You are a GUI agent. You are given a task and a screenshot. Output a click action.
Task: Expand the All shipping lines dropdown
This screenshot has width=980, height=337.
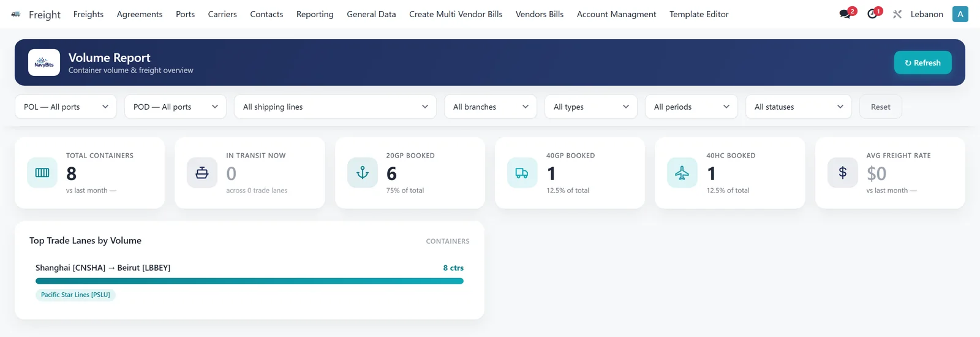[335, 107]
